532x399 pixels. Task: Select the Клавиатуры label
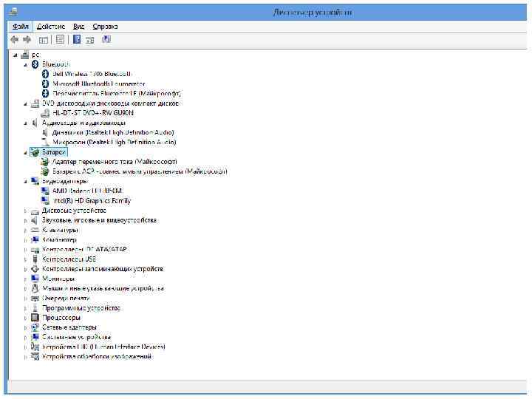[x=60, y=231]
